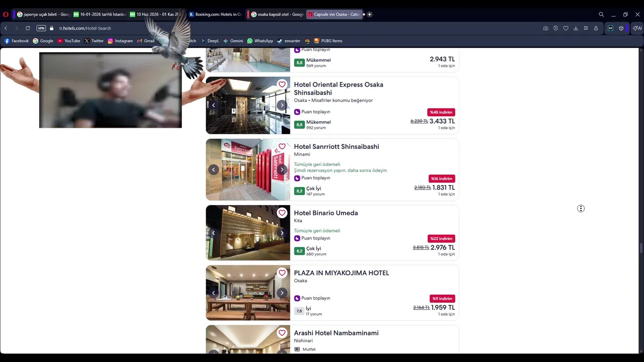The width and height of the screenshot is (644, 362).
Task: Show next photo of Hotel Binario Umeda
Action: pyautogui.click(x=282, y=233)
